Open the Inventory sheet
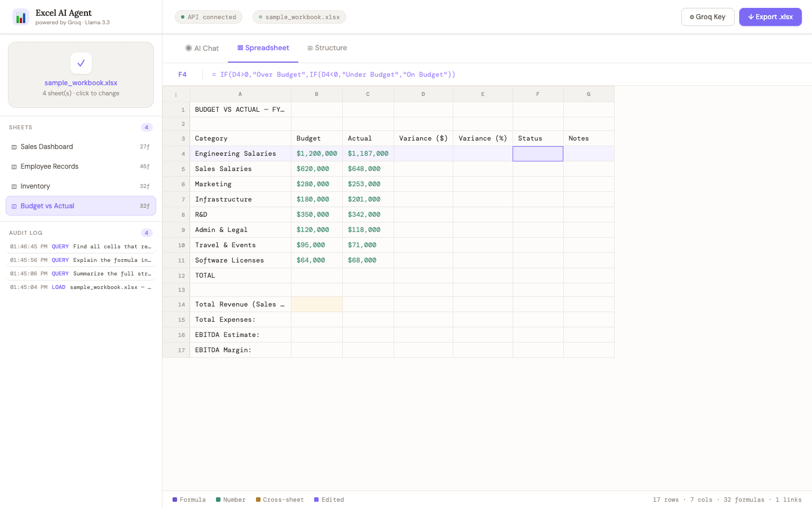Viewport: 812px width, 508px height. coord(81,186)
